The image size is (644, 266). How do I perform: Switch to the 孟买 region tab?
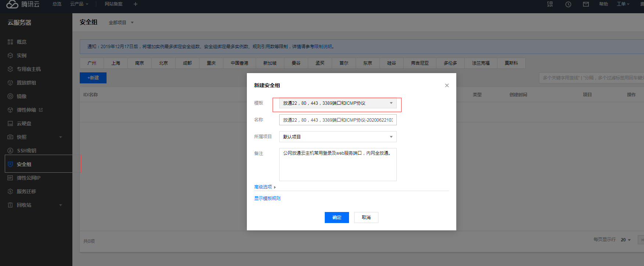320,63
